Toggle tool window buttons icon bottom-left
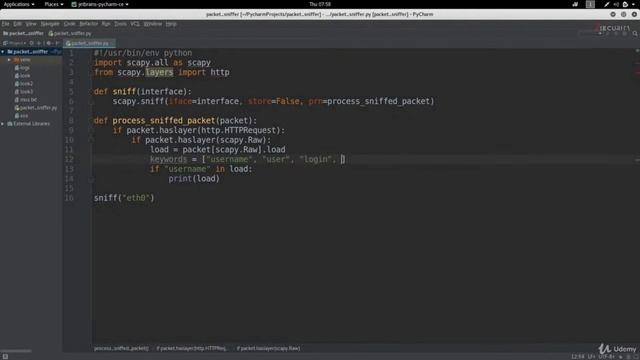The height and width of the screenshot is (360, 640). tap(5, 356)
